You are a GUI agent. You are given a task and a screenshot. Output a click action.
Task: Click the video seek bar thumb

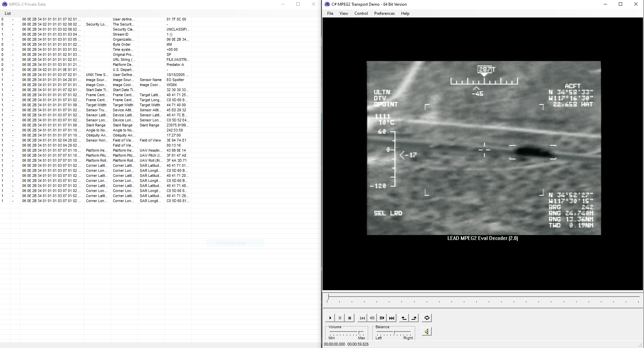click(x=328, y=297)
